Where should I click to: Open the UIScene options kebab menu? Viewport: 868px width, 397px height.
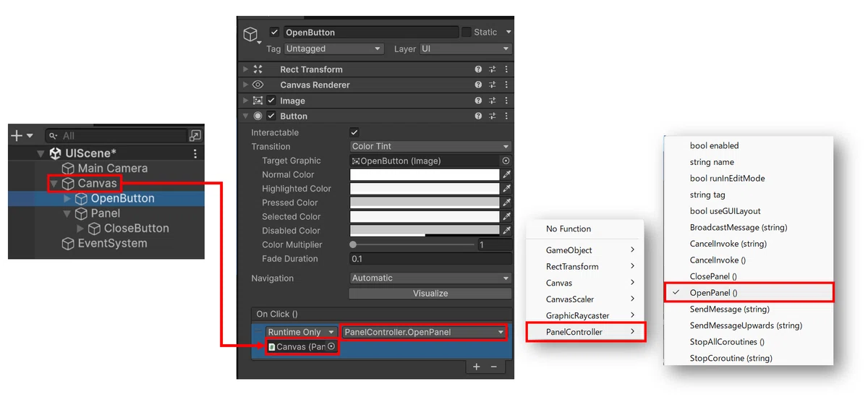195,153
